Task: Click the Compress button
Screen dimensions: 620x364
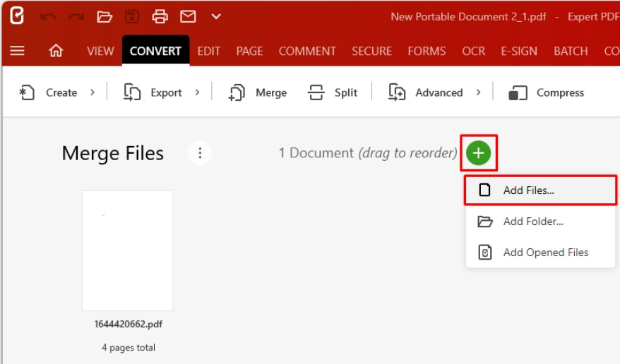Action: [x=547, y=92]
